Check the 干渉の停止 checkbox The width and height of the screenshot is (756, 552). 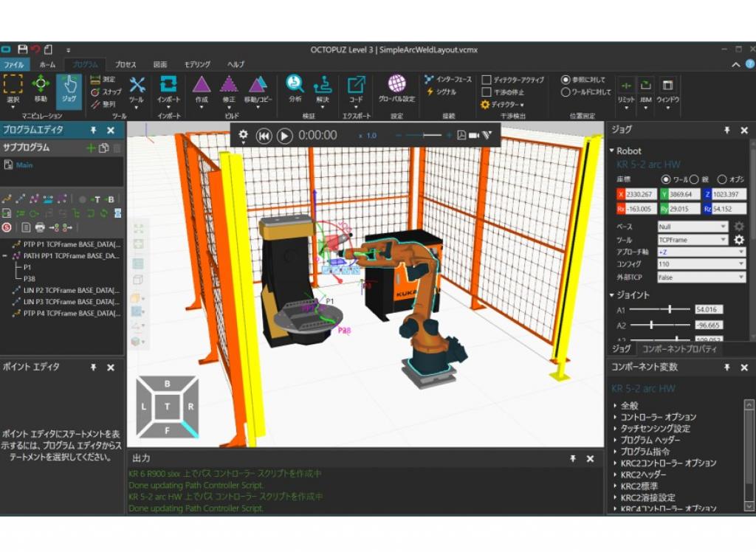coord(487,92)
